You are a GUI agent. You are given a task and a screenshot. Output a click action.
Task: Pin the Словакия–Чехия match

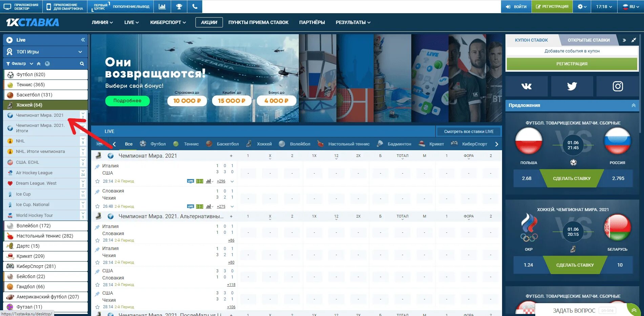[x=97, y=191]
